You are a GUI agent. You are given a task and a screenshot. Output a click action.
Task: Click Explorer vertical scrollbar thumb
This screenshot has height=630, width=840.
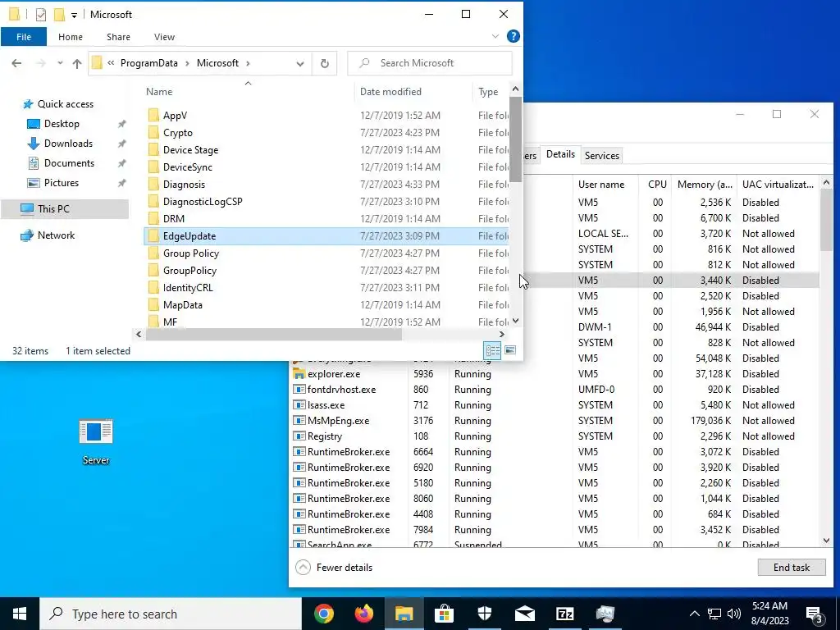[x=515, y=139]
